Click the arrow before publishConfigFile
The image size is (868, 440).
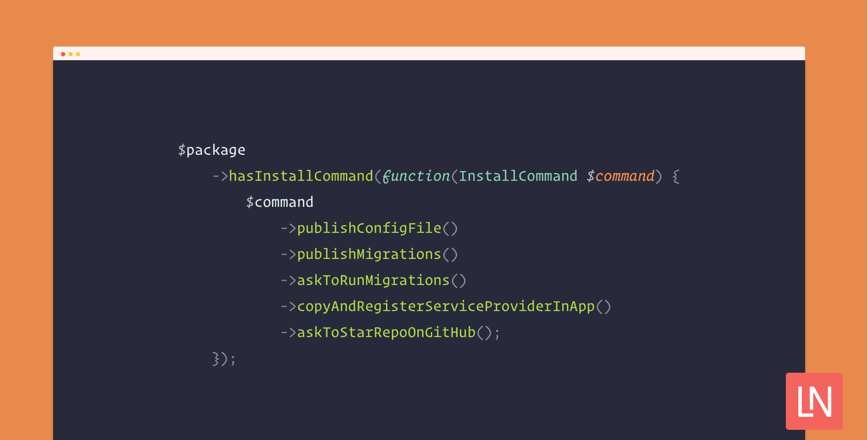[288, 228]
